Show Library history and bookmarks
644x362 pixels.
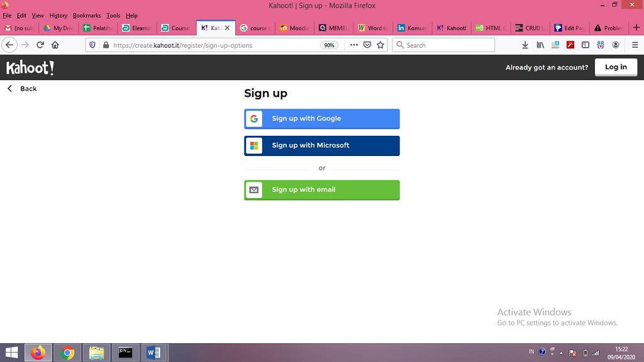(x=540, y=45)
